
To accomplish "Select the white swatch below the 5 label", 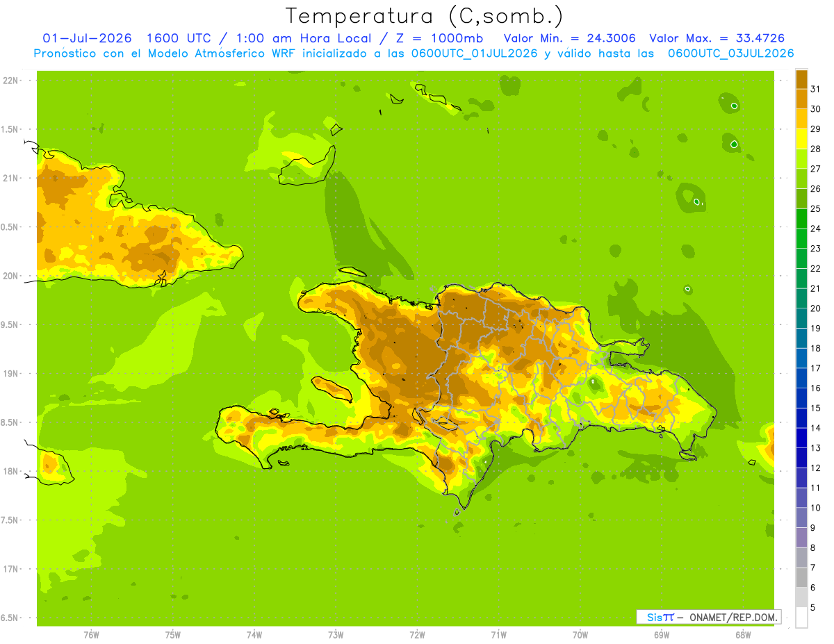I will click(801, 618).
